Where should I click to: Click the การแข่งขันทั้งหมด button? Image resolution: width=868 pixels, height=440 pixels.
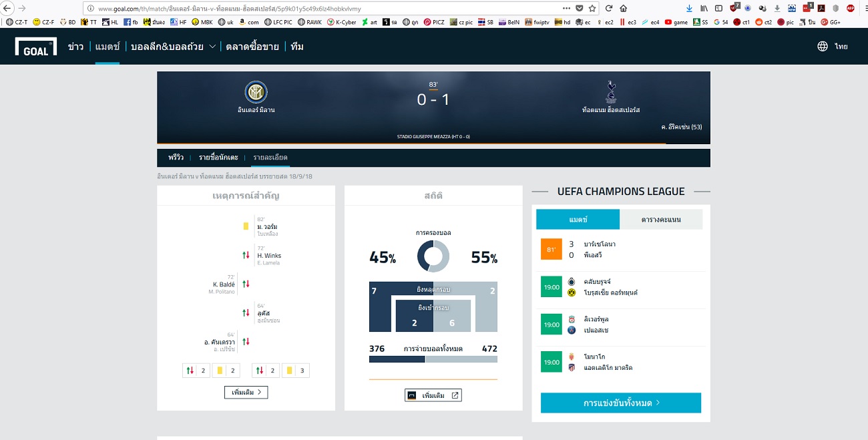[x=621, y=403]
